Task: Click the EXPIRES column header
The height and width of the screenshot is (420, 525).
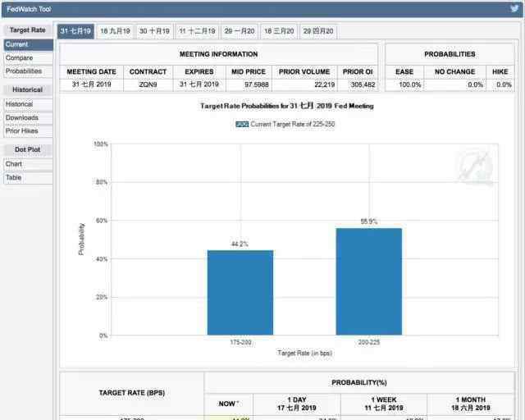Action: (199, 71)
